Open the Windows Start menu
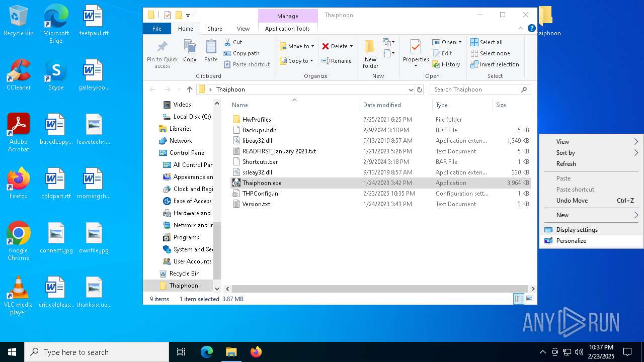 pos(12,352)
